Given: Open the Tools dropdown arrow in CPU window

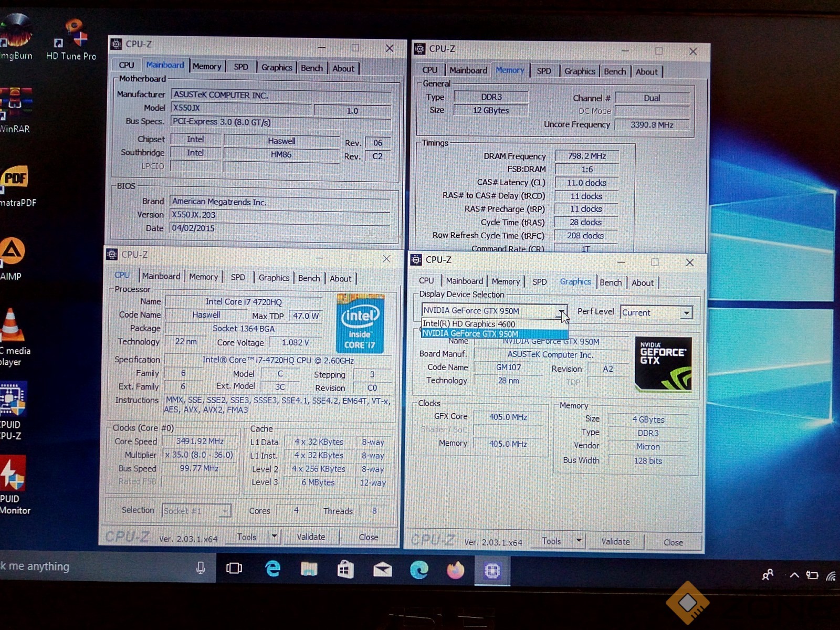Looking at the screenshot, I should point(274,537).
